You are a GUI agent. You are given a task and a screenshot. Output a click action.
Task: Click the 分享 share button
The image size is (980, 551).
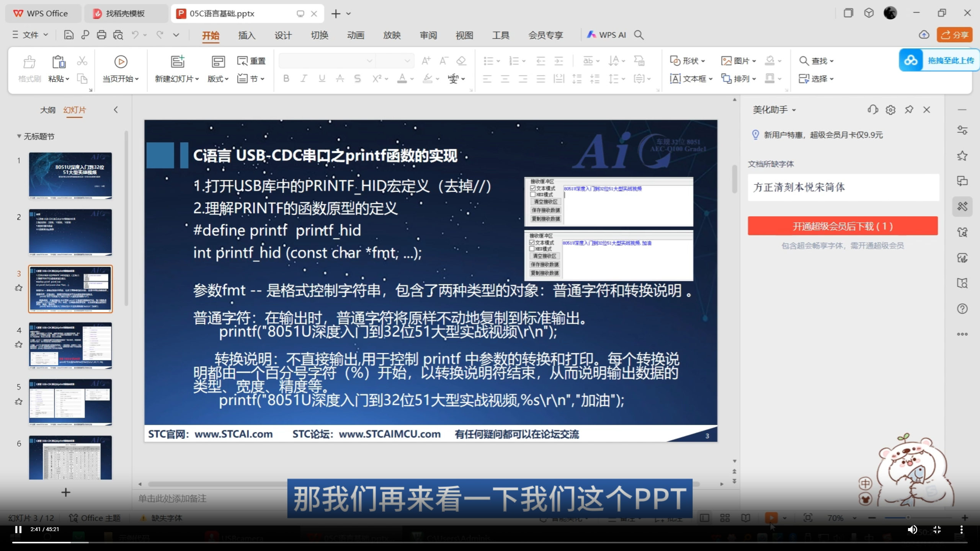954,35
